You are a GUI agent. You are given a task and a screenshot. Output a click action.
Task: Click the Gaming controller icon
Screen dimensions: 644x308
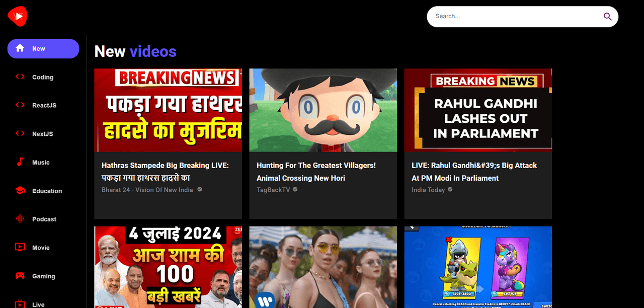click(x=20, y=276)
